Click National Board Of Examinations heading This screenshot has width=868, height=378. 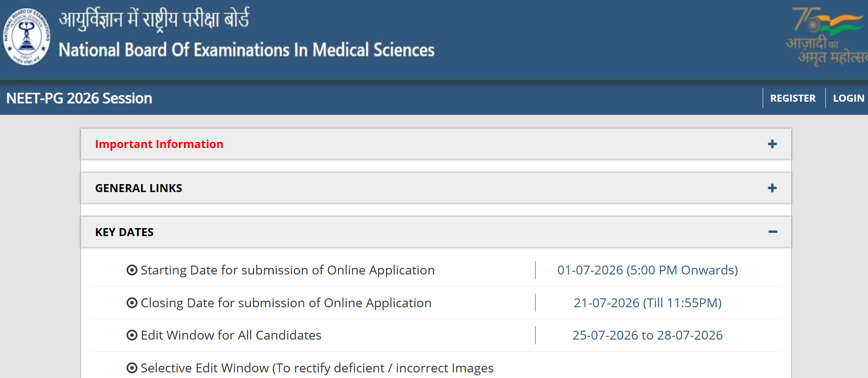point(247,50)
